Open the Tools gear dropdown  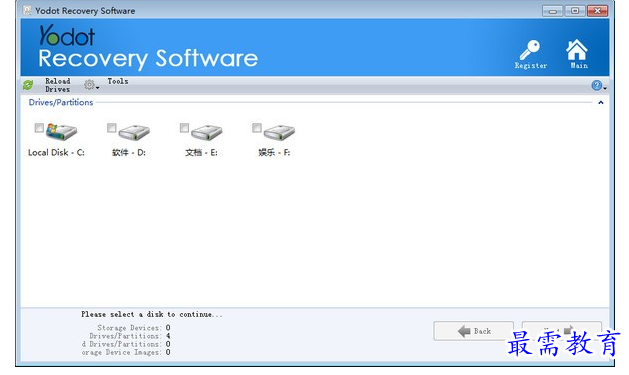[x=91, y=85]
